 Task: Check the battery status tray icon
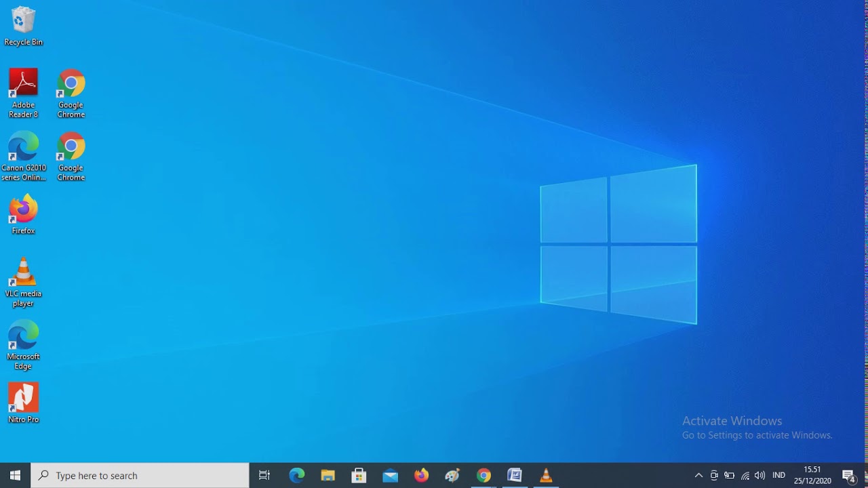click(x=730, y=475)
